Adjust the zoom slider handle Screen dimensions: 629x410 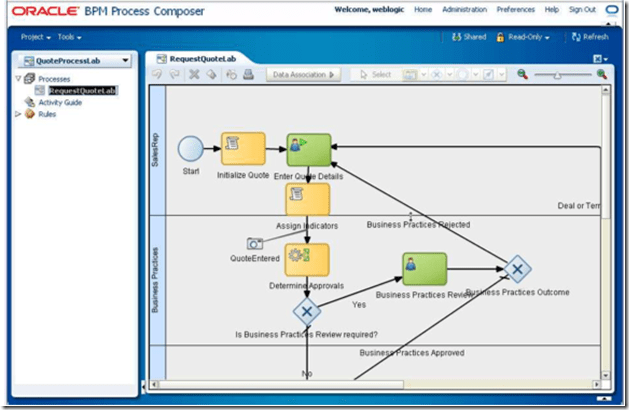(x=557, y=75)
